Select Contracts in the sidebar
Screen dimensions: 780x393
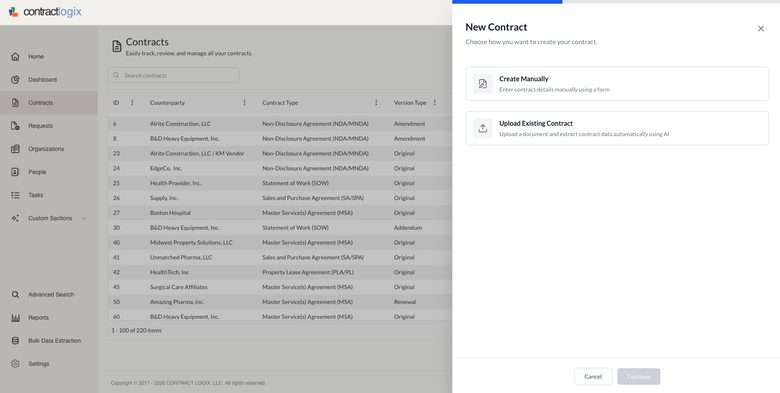49,102
